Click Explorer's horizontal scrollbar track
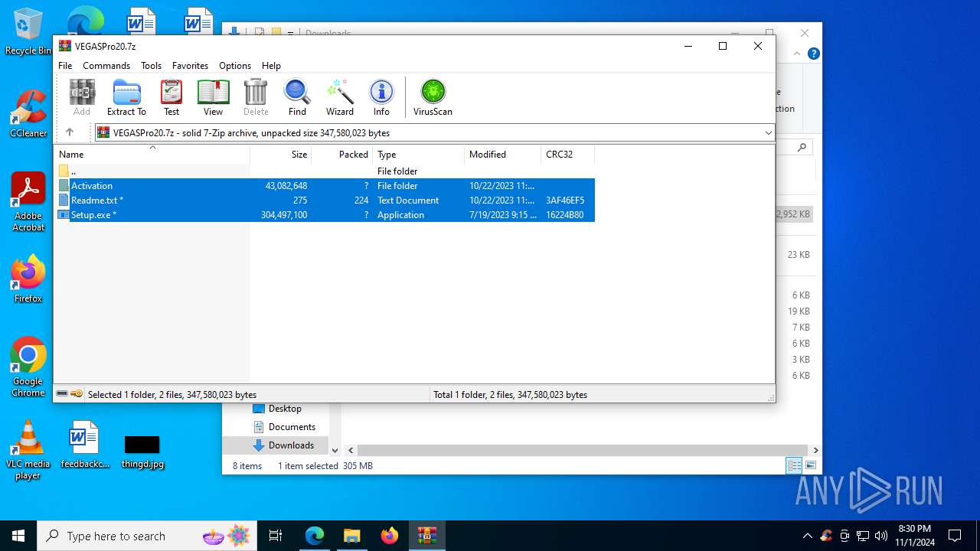This screenshot has width=980, height=551. tap(583, 451)
